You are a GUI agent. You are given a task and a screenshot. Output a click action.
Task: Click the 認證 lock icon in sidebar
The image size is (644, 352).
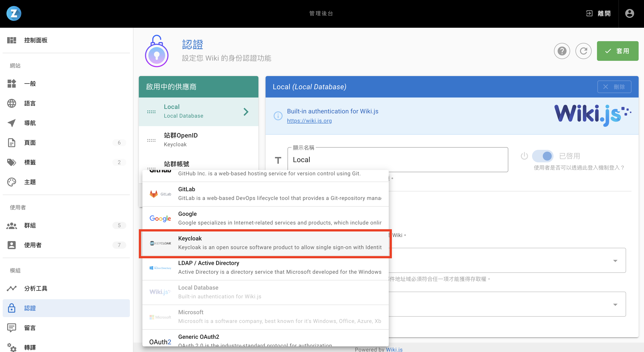(x=11, y=308)
